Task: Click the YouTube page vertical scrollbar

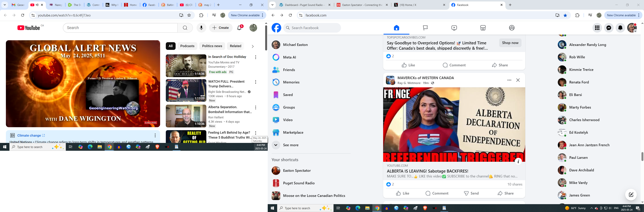Action: pyautogui.click(x=266, y=37)
